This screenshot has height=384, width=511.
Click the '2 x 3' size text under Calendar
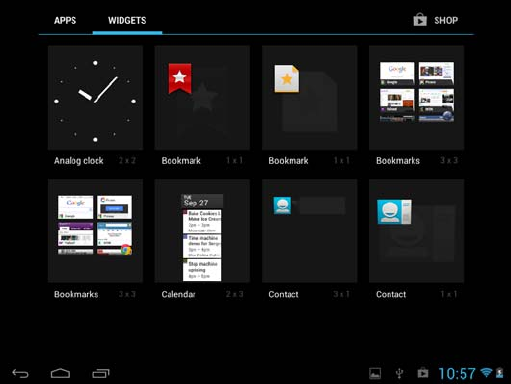click(234, 294)
